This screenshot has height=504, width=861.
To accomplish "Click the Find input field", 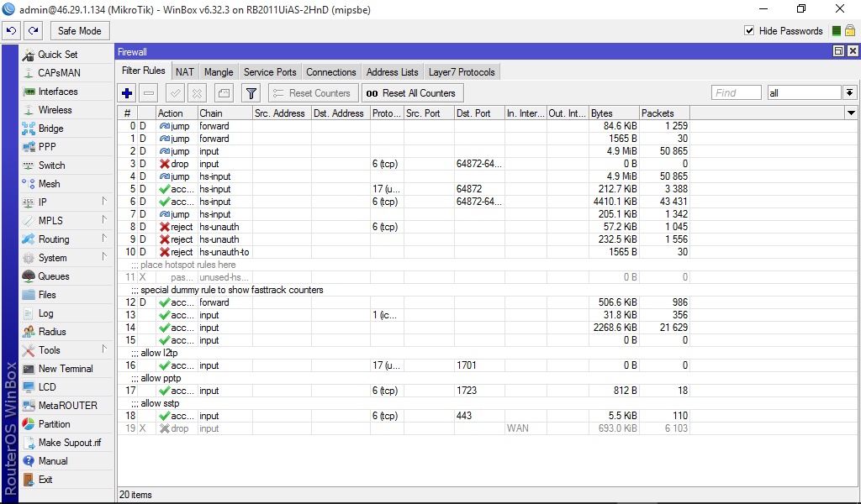I will (736, 92).
